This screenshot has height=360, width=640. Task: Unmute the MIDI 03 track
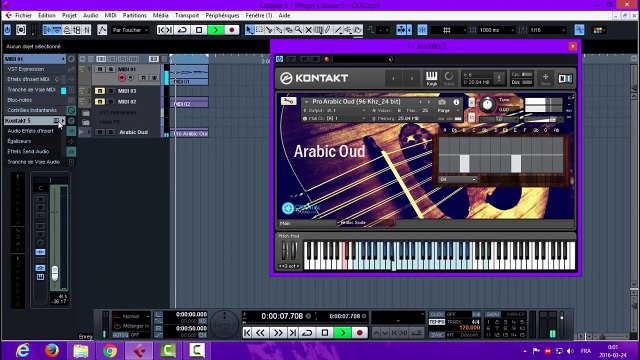100,91
